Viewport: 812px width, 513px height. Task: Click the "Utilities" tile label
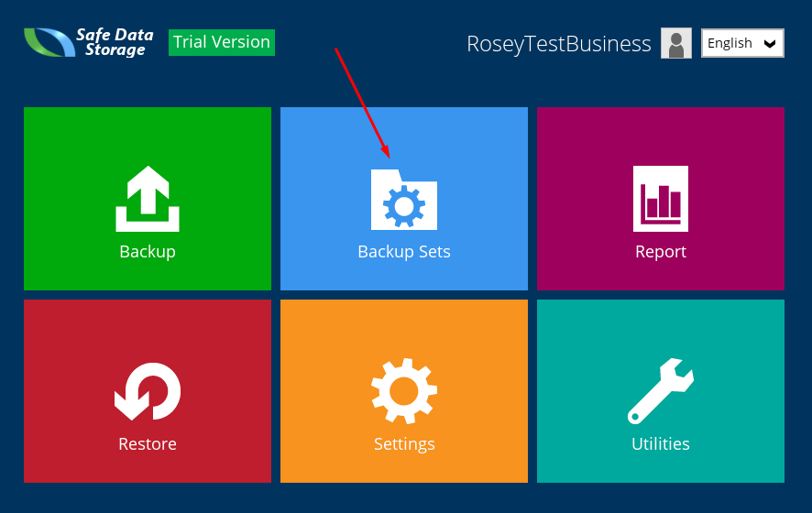pos(661,443)
